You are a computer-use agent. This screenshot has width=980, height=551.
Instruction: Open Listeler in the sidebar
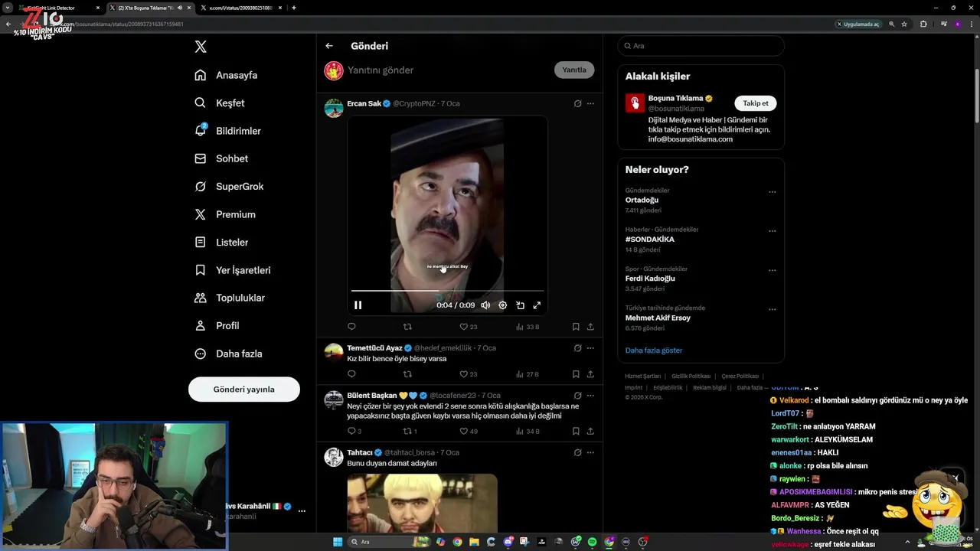tap(221, 242)
